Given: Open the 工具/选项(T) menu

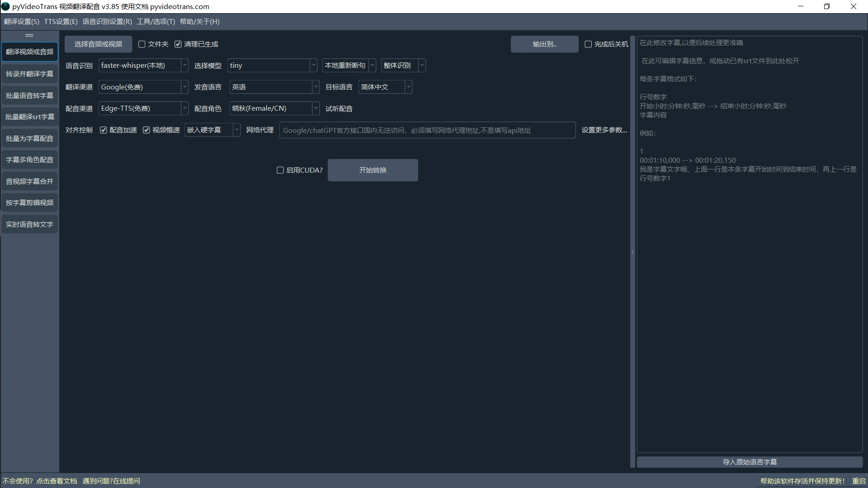Looking at the screenshot, I should [x=156, y=22].
